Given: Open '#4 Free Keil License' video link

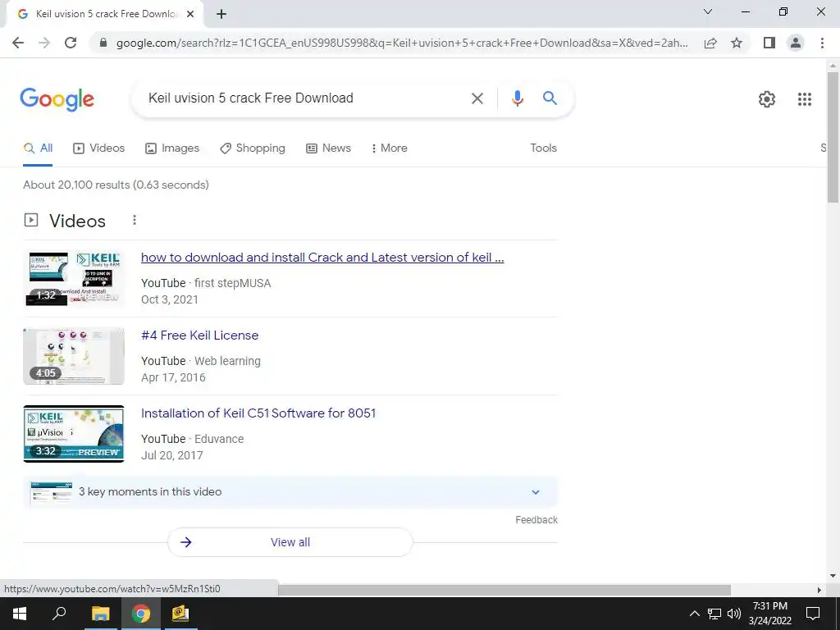Looking at the screenshot, I should pos(200,336).
